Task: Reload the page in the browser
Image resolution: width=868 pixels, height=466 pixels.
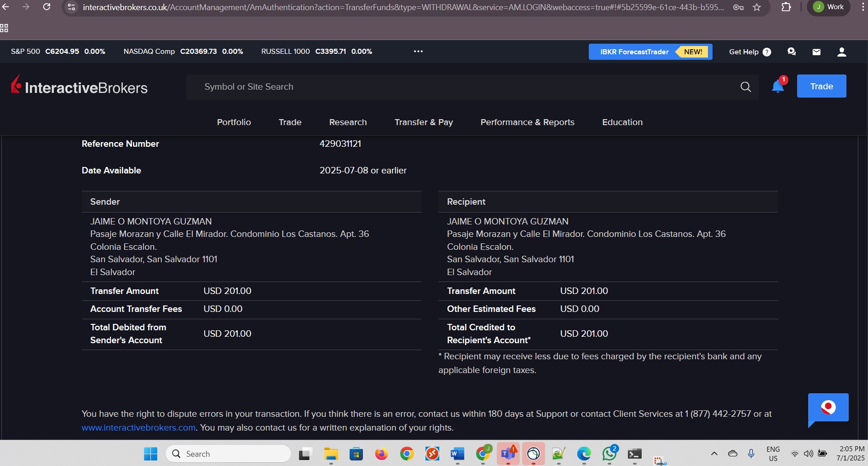Action: click(x=46, y=7)
